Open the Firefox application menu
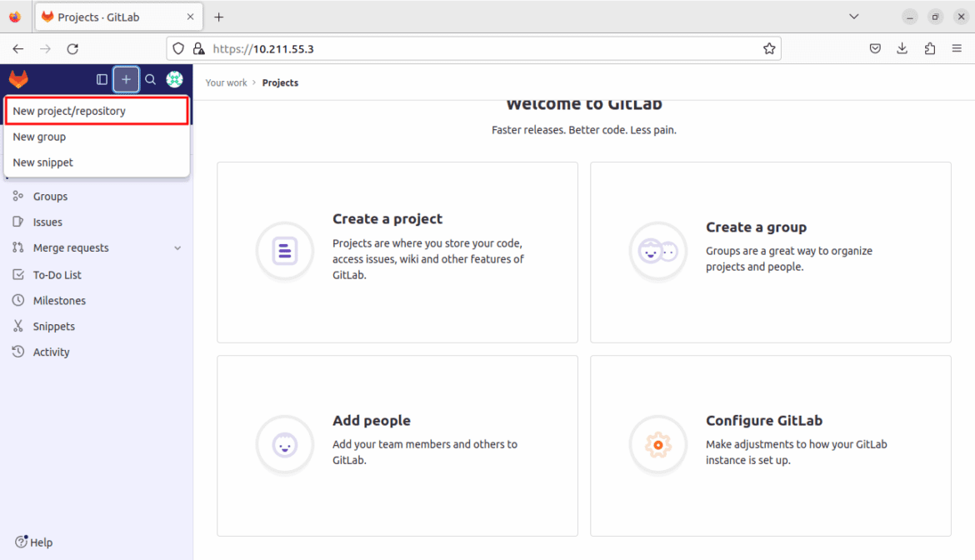This screenshot has height=560, width=975. (957, 48)
